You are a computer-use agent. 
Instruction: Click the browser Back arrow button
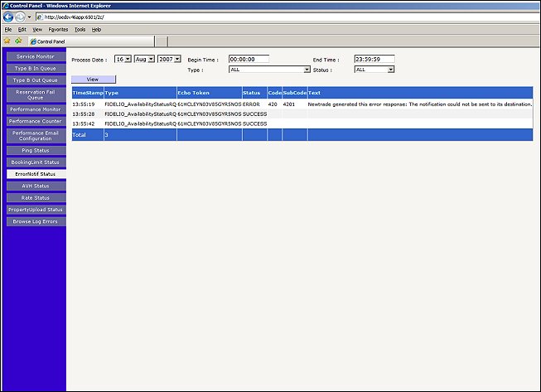[x=9, y=17]
